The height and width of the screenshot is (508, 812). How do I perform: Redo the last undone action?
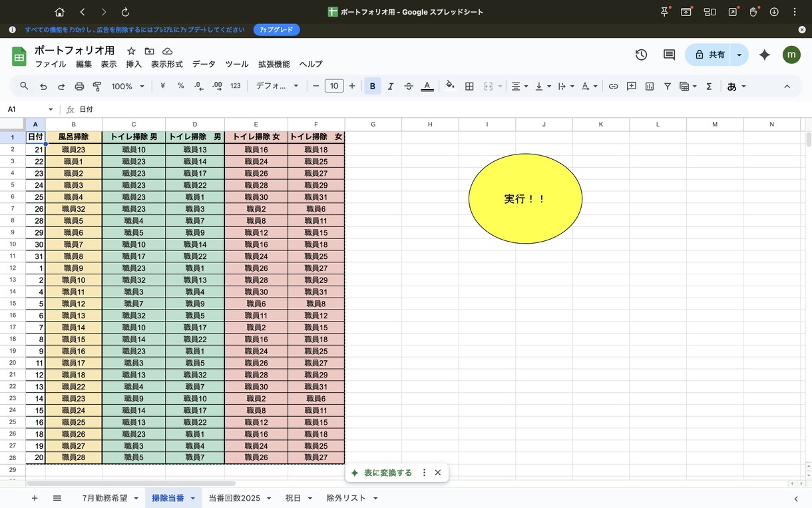(x=61, y=86)
